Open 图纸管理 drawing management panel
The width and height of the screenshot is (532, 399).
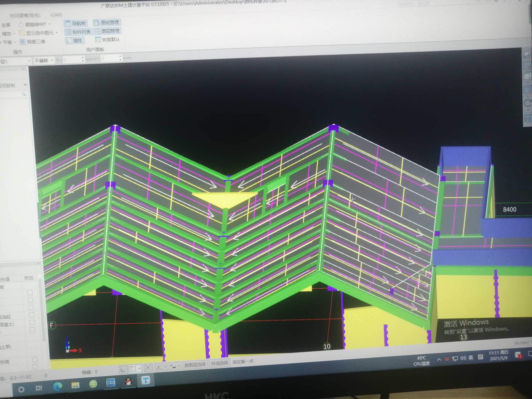pyautogui.click(x=107, y=22)
